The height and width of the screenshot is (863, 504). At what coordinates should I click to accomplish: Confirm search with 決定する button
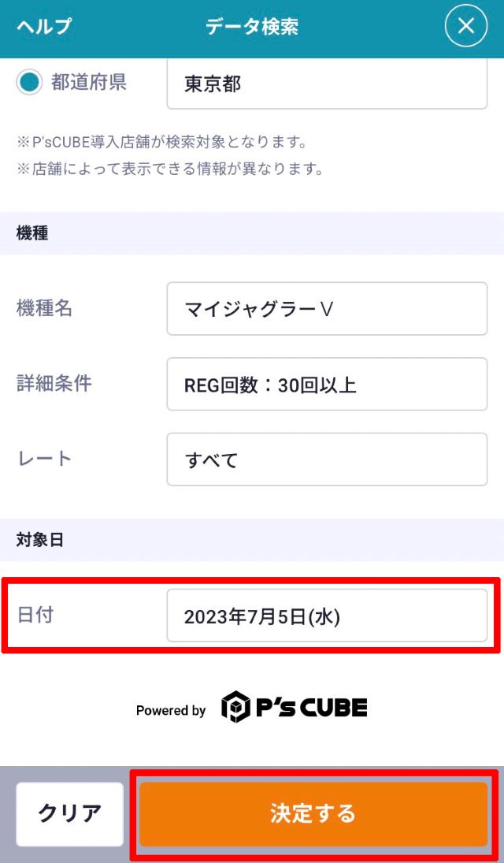coord(313,814)
